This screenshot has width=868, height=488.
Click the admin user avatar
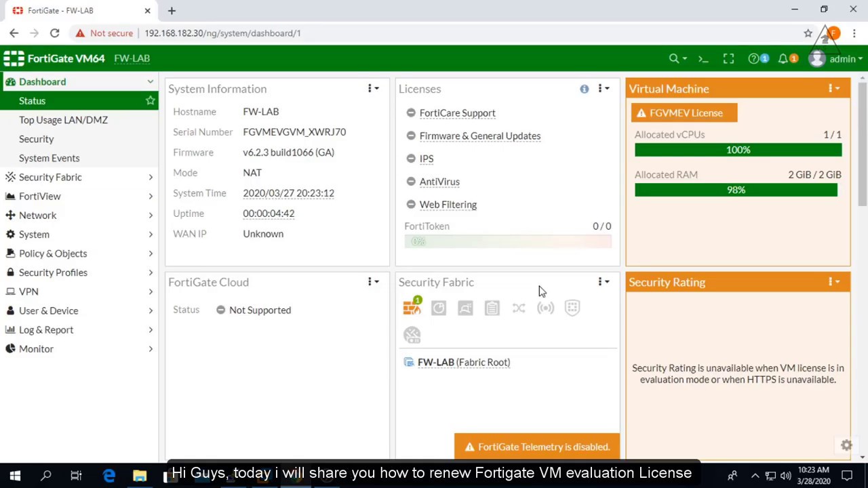[816, 59]
